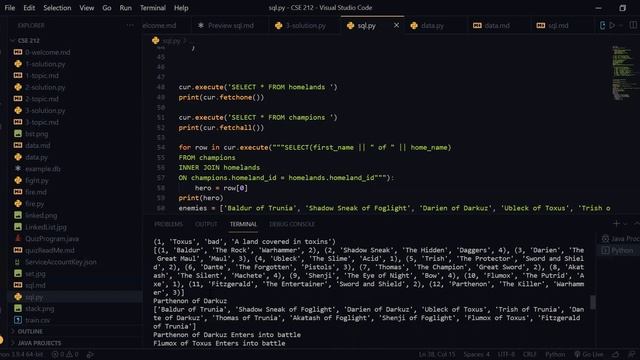
Task: Run the Python file with play button
Action: click(612, 25)
